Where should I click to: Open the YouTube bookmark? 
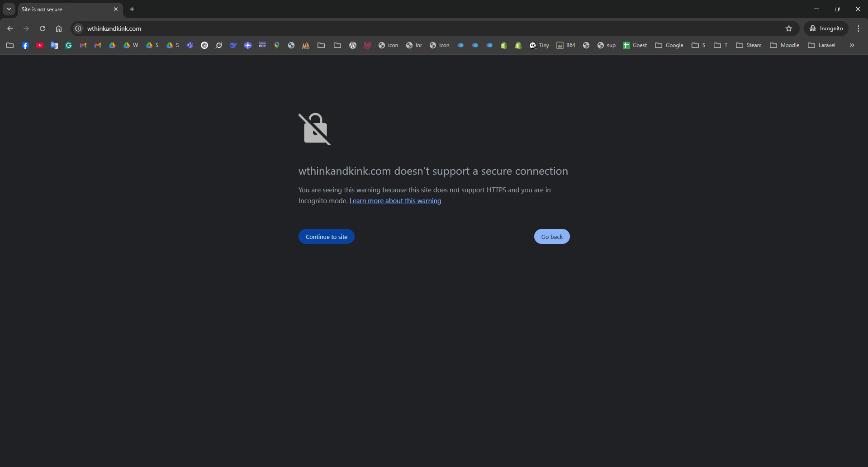coord(40,45)
